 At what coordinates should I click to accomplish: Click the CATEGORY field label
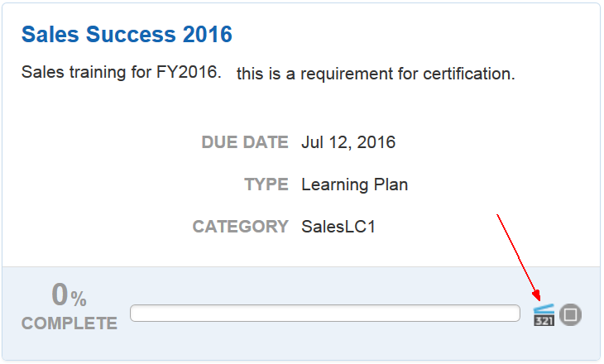(x=241, y=227)
